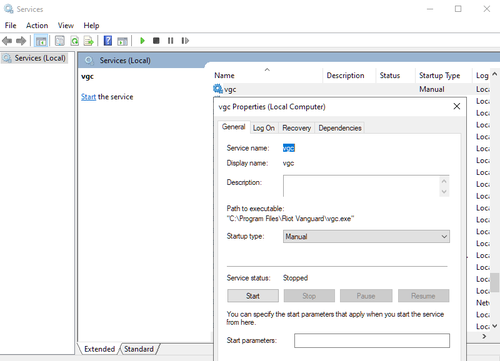500x361 pixels.
Task: Click the highlighted Service name vgc text
Action: coord(289,148)
